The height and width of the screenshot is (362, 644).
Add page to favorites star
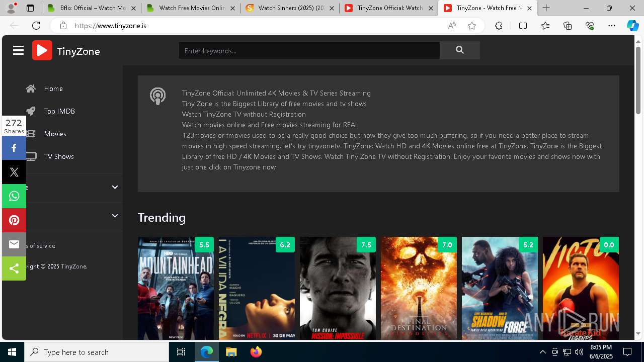tap(472, 26)
